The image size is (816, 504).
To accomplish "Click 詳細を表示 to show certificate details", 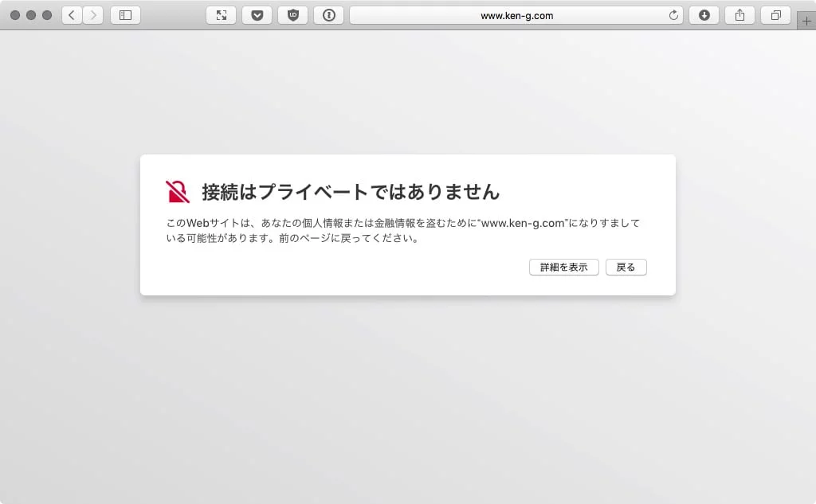I will point(563,267).
